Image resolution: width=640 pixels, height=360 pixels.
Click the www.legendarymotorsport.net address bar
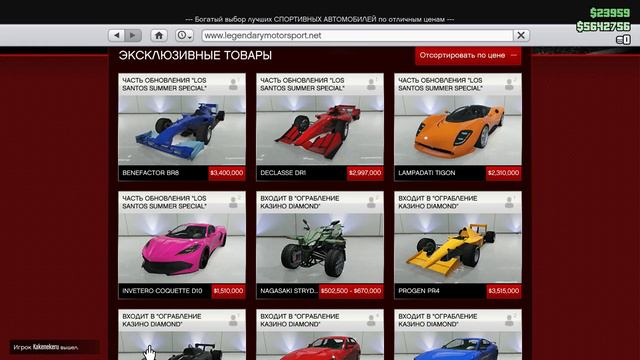pyautogui.click(x=357, y=36)
